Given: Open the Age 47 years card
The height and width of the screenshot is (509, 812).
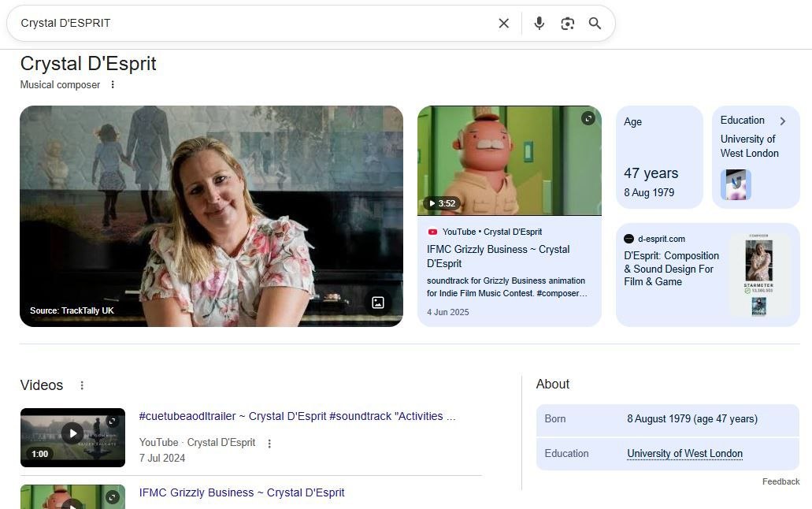Looking at the screenshot, I should 659,157.
